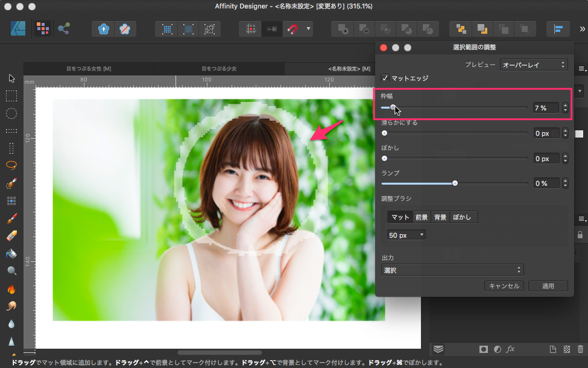The width and height of the screenshot is (588, 368).
Task: Select the Freehand Selection lasso tool
Action: coord(11,165)
